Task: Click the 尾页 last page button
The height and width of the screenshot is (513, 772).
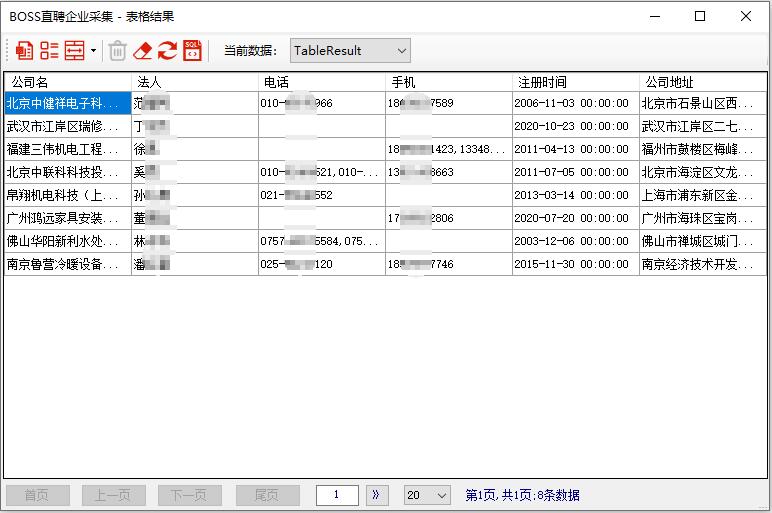Action: click(x=267, y=495)
